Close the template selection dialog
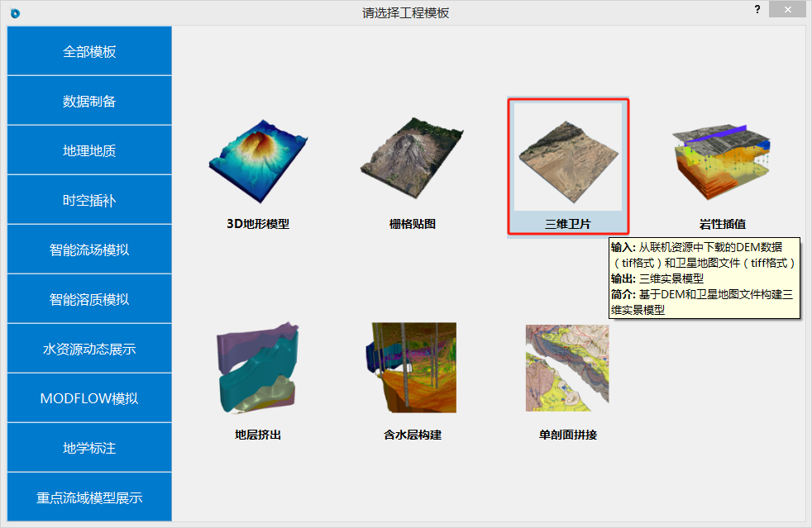This screenshot has width=812, height=528. click(x=788, y=10)
